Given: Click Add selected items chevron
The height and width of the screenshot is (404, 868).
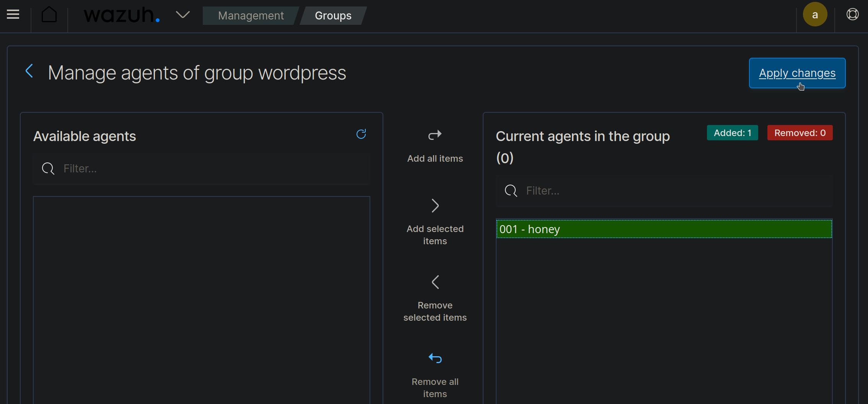Looking at the screenshot, I should (435, 206).
